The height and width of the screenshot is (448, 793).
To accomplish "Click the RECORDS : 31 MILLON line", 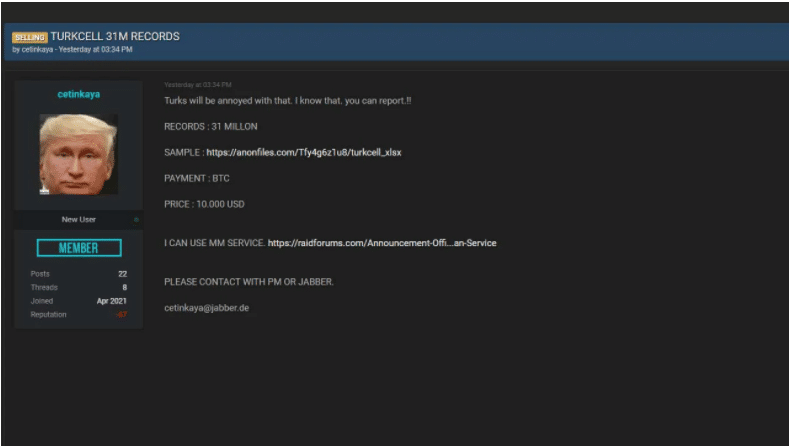I will pyautogui.click(x=210, y=126).
